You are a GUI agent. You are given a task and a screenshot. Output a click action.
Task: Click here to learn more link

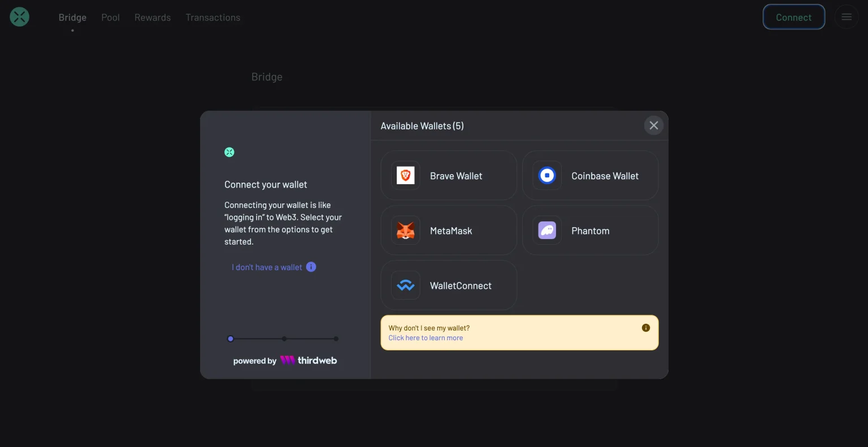tap(426, 338)
